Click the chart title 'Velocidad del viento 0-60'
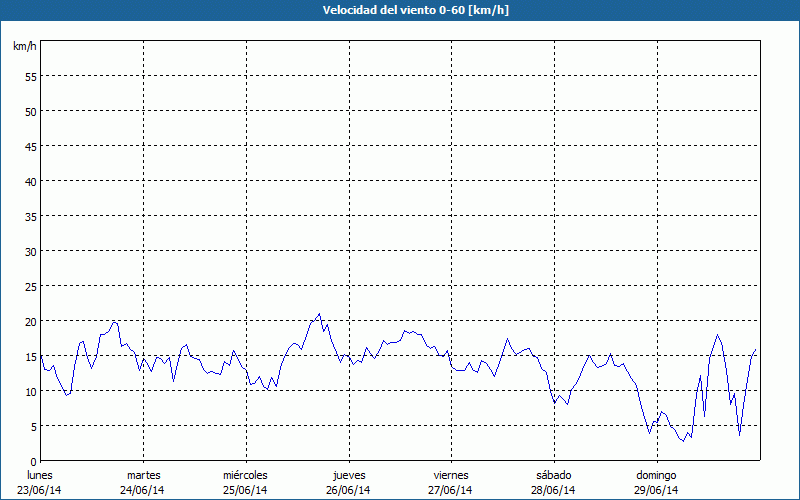Screen dimensions: 800x500 (399, 10)
